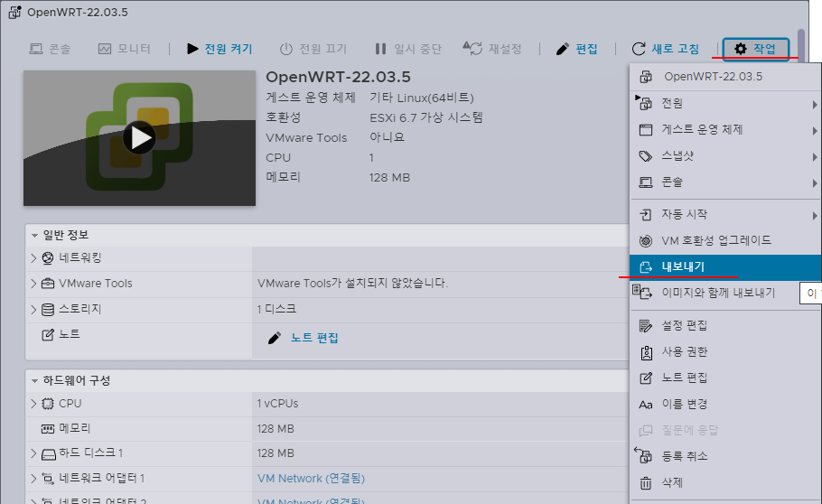Expand the 네트워킹 row

coord(33,258)
